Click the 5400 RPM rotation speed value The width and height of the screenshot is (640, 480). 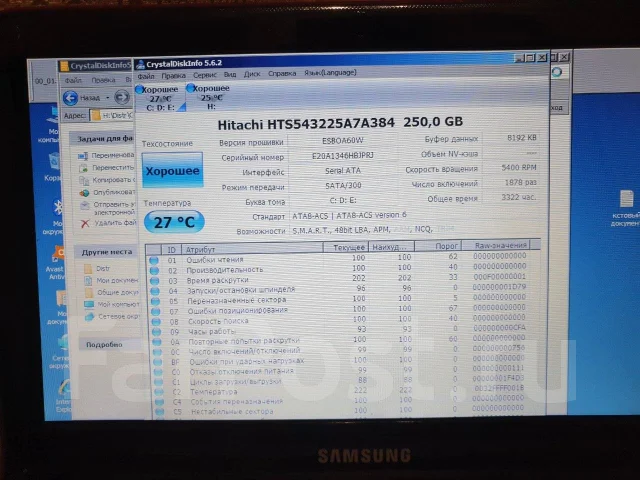point(518,167)
